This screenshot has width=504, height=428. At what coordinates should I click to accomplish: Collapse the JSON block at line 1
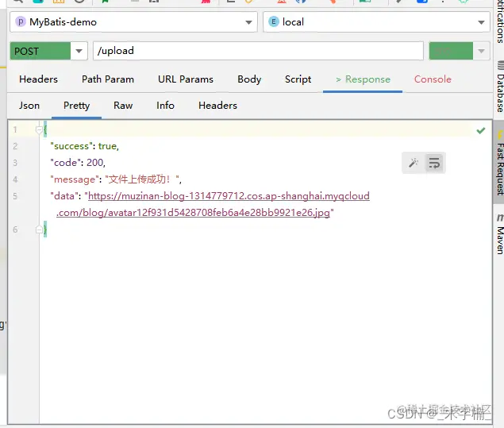pyautogui.click(x=39, y=130)
